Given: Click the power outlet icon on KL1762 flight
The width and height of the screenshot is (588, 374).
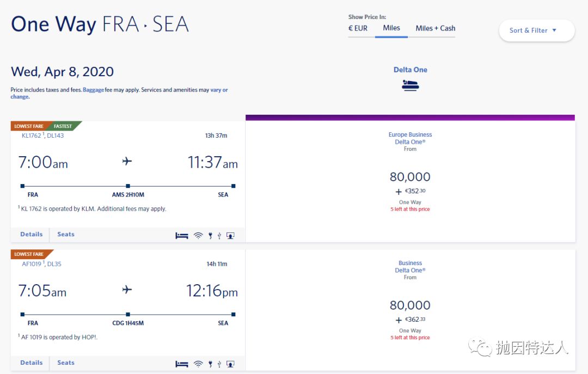Looking at the screenshot, I should pos(210,236).
